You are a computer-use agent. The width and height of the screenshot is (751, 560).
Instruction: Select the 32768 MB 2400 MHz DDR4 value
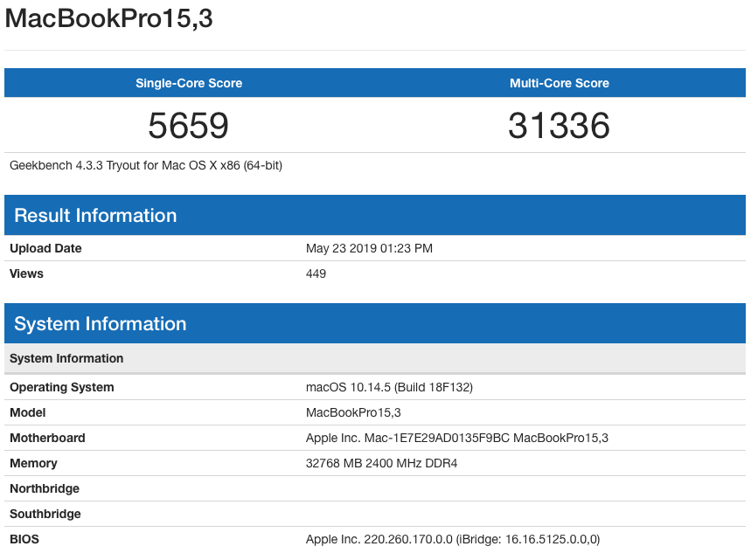point(382,463)
